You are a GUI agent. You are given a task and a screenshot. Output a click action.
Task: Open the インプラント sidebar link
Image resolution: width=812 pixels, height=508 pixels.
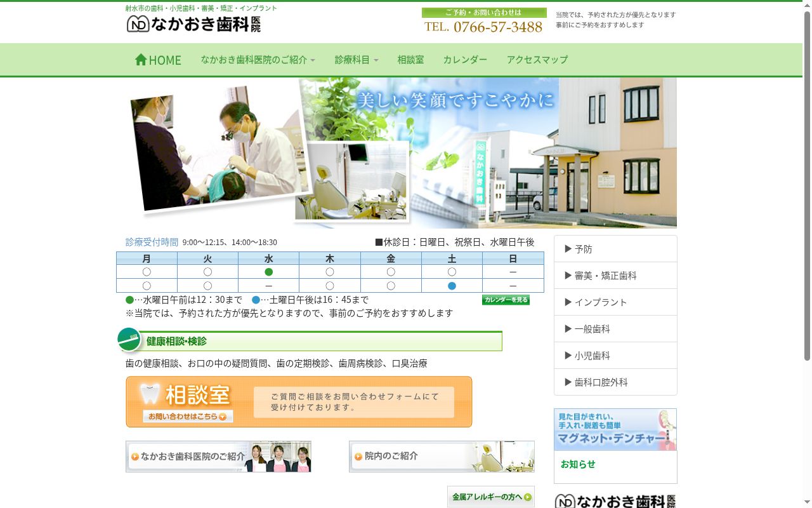pos(615,302)
